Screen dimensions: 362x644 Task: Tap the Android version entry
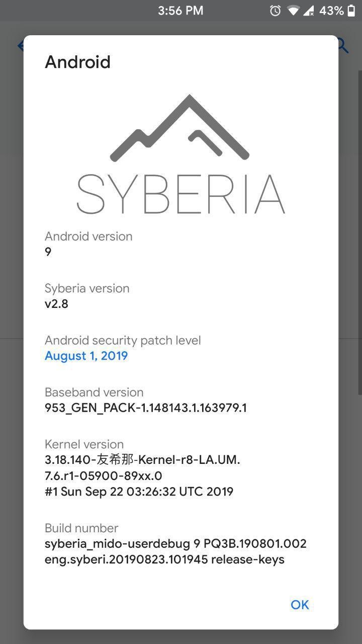click(x=181, y=244)
